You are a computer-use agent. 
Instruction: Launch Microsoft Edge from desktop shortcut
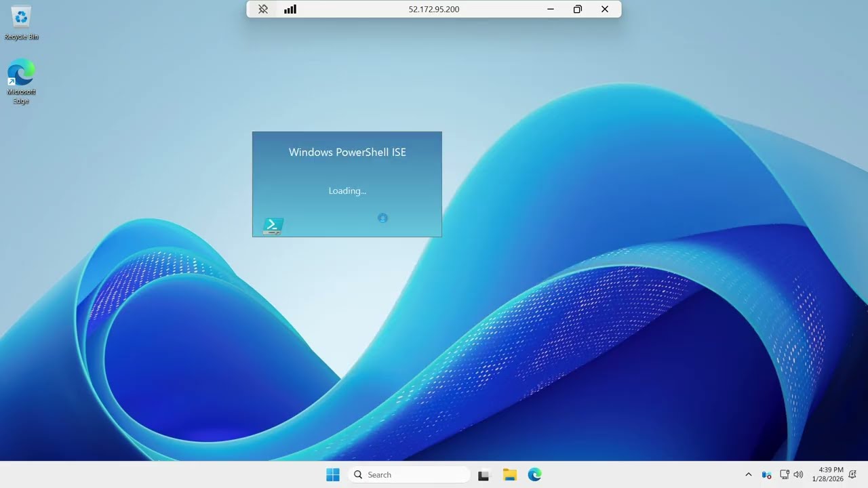[x=21, y=82]
